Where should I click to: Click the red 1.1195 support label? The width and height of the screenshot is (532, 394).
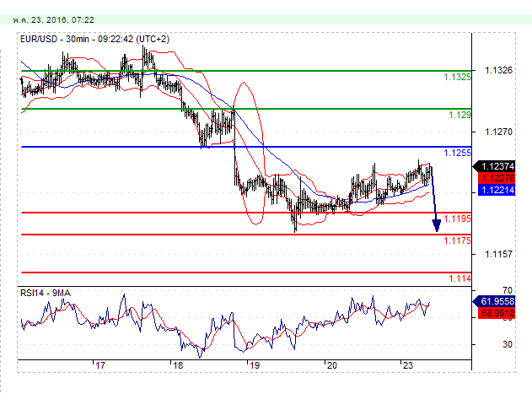(457, 219)
